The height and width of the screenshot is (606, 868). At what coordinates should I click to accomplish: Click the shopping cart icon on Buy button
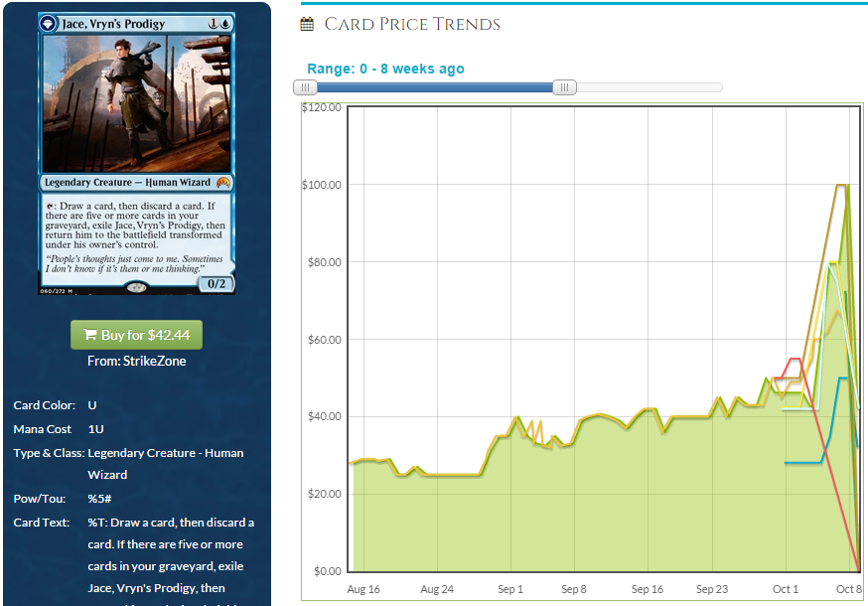(89, 335)
